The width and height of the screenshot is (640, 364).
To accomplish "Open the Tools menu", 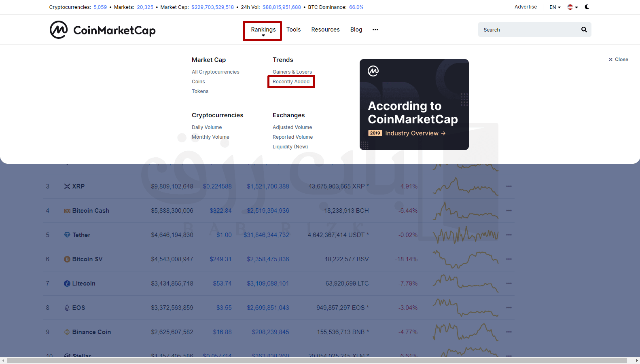I will [294, 30].
